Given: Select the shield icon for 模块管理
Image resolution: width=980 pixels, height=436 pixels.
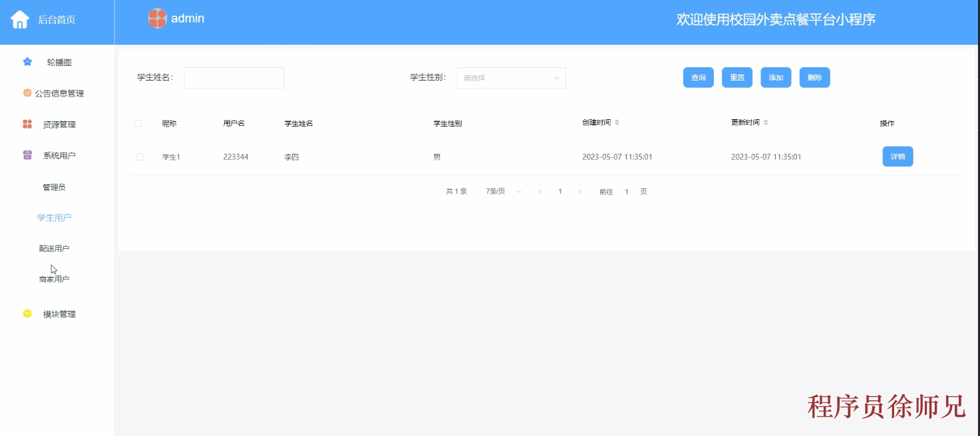Looking at the screenshot, I should [27, 314].
